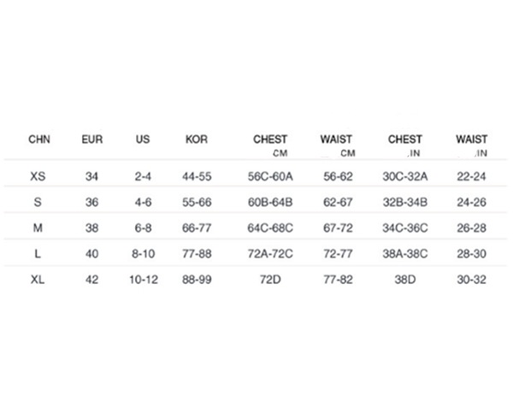
Task: Click the US size range 10-12
Action: click(x=144, y=280)
